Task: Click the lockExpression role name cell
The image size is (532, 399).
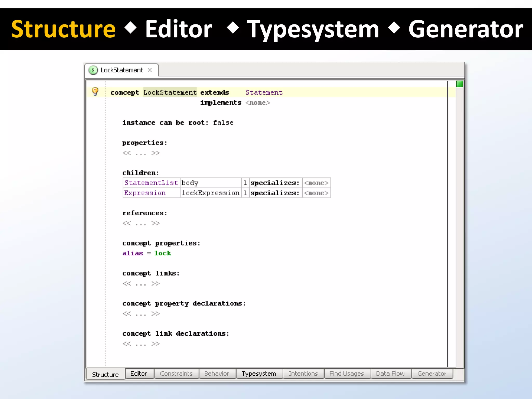Action: coord(211,193)
